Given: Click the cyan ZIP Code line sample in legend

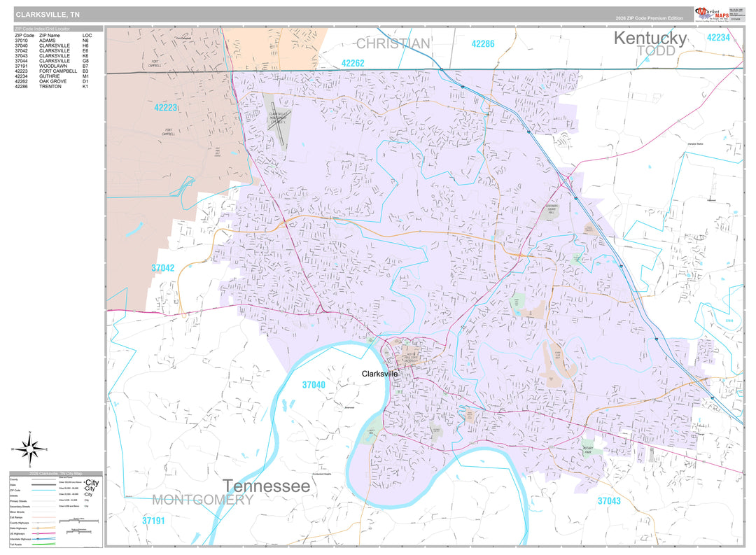Looking at the screenshot, I should [x=44, y=491].
